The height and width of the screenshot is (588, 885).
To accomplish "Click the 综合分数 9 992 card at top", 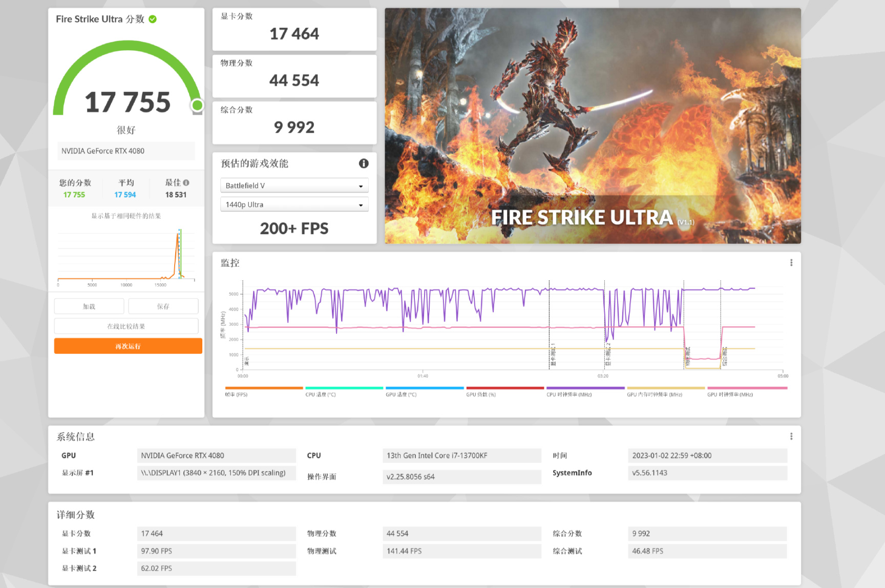I will 294,123.
